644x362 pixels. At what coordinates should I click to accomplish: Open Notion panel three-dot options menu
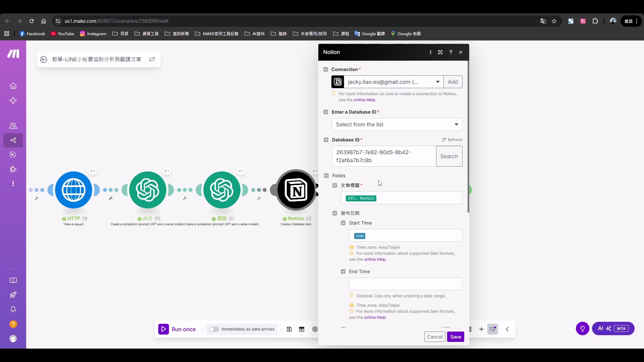[430, 52]
